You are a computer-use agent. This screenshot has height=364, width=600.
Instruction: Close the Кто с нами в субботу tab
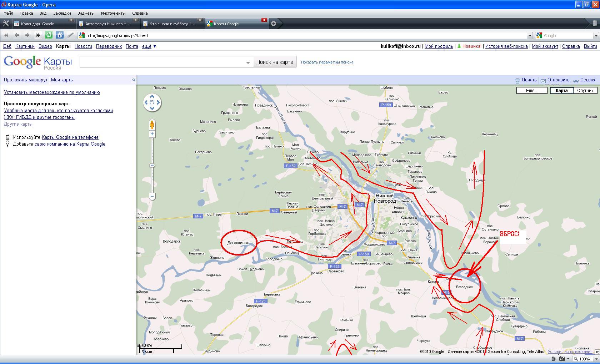(x=200, y=20)
